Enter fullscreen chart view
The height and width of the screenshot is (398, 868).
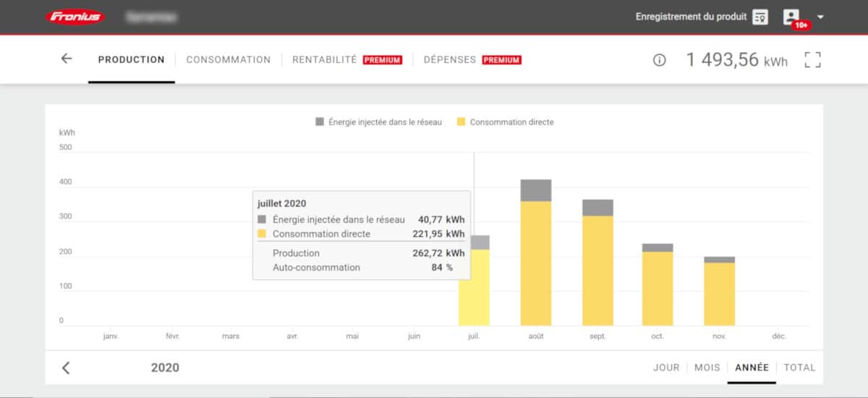pyautogui.click(x=813, y=60)
